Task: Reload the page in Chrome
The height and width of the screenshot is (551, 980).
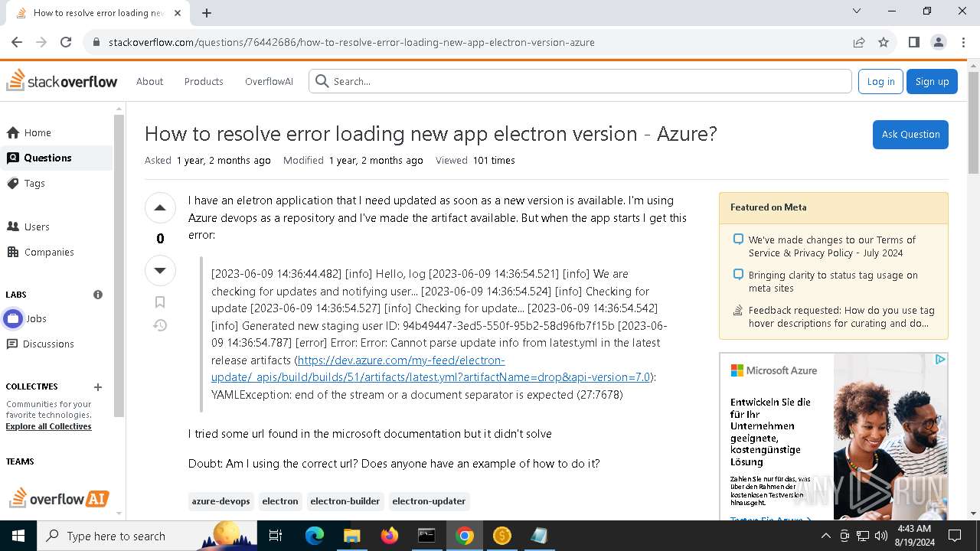Action: [x=66, y=42]
